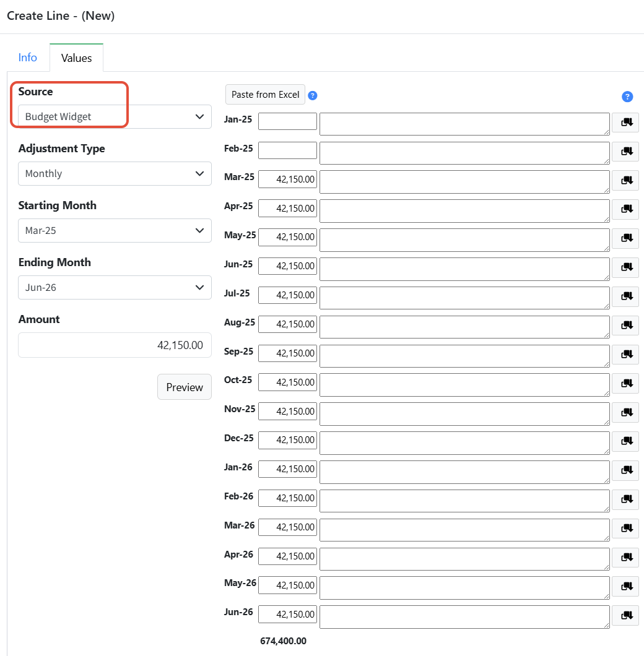Click copy-down icon for Jan-25 row

point(625,122)
